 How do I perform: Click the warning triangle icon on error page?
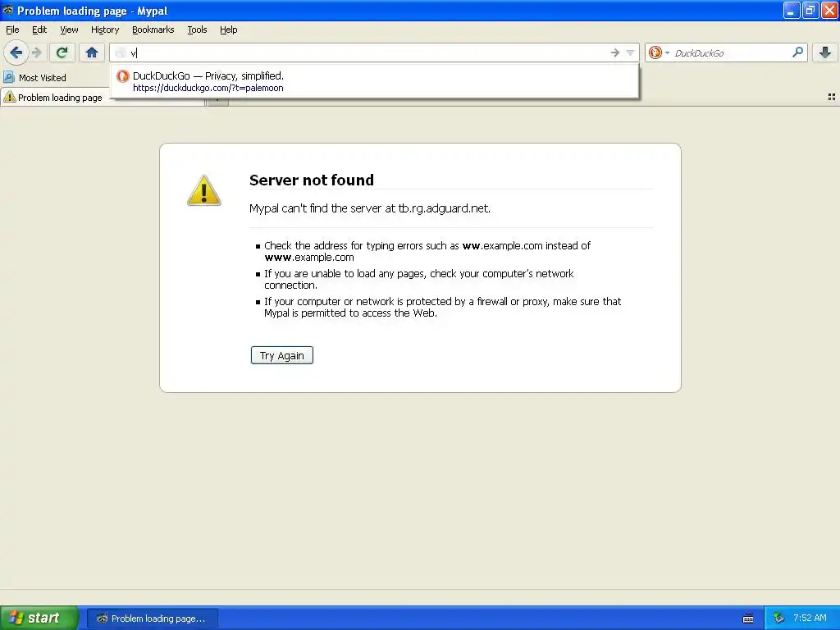pyautogui.click(x=203, y=190)
